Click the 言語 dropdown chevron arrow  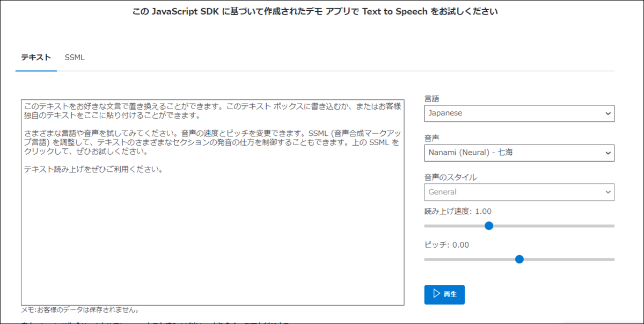(608, 113)
